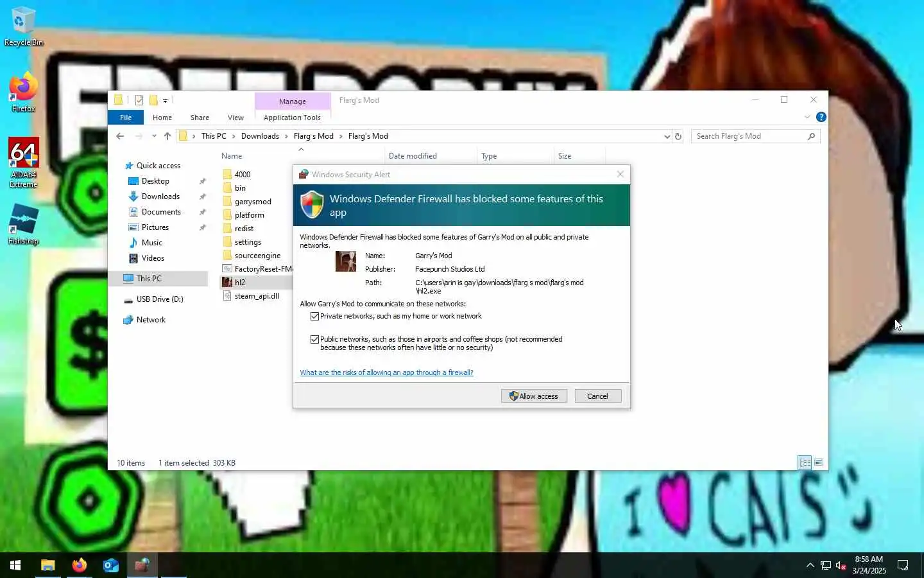This screenshot has width=924, height=578.
Task: Select the sourceengine folder
Action: (x=257, y=256)
